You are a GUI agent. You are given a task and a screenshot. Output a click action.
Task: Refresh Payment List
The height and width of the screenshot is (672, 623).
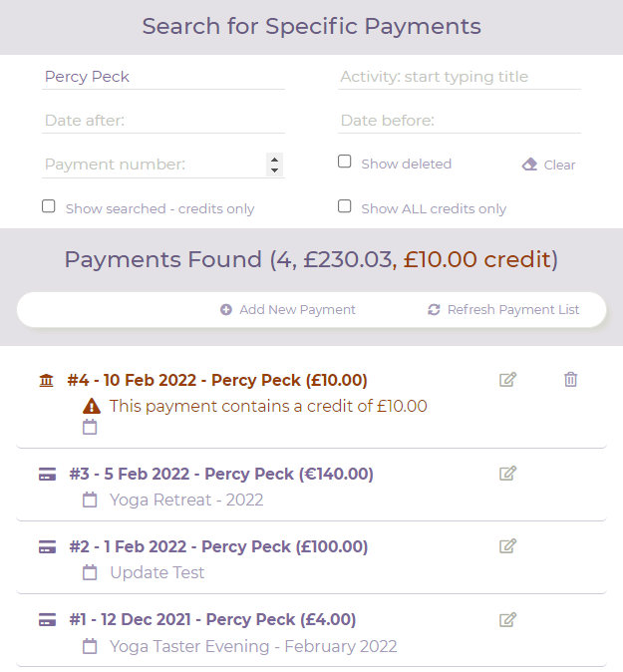click(503, 309)
